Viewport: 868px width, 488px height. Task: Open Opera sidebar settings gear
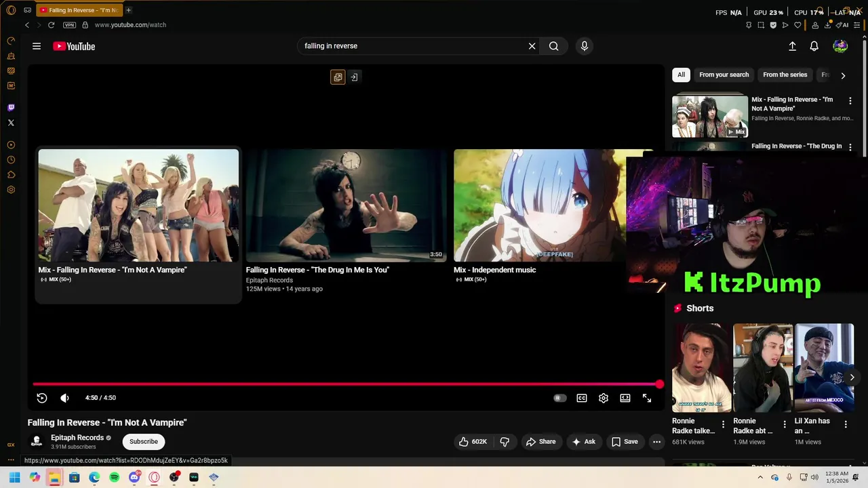(x=11, y=190)
